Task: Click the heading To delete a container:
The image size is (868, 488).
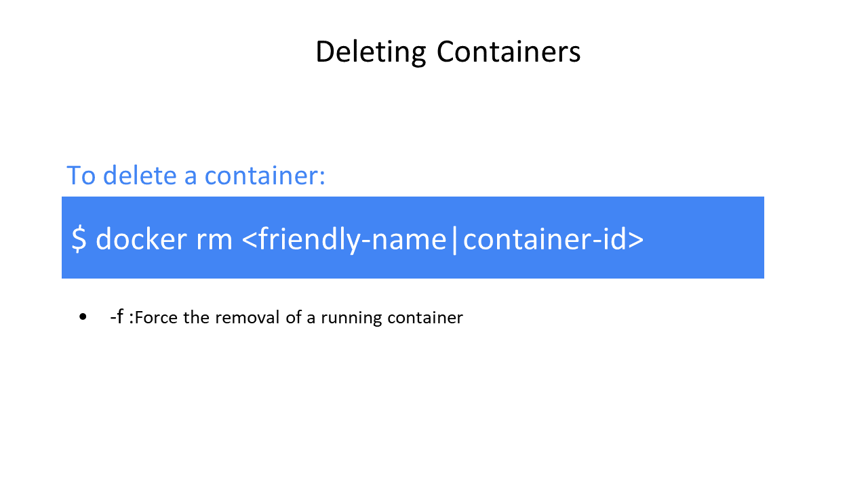Action: pos(196,176)
